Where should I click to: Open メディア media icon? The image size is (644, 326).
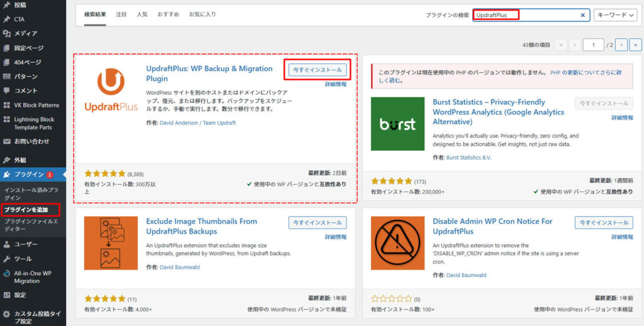pyautogui.click(x=6, y=34)
